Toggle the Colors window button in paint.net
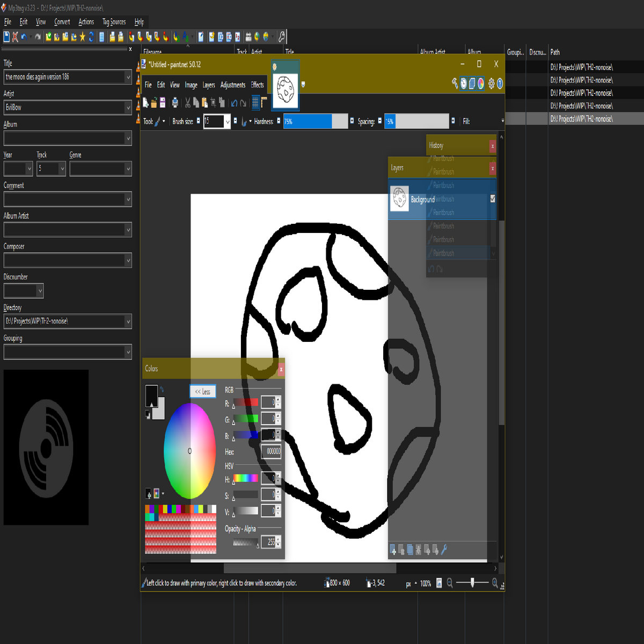 click(x=481, y=83)
